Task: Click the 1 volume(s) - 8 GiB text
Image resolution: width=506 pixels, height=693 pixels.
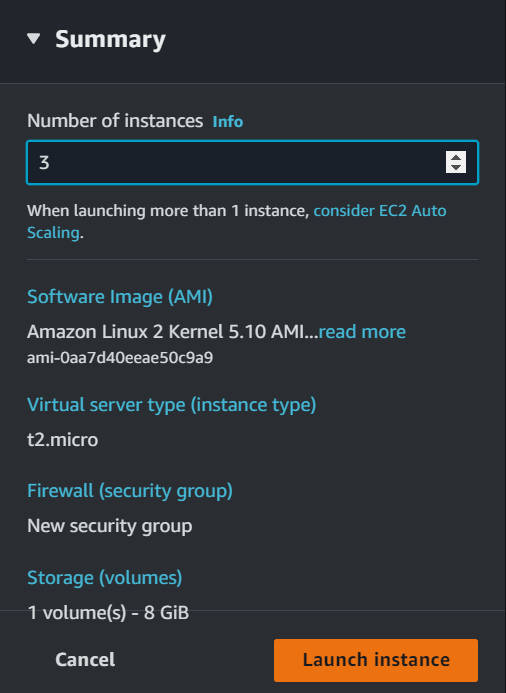Action: tap(108, 613)
